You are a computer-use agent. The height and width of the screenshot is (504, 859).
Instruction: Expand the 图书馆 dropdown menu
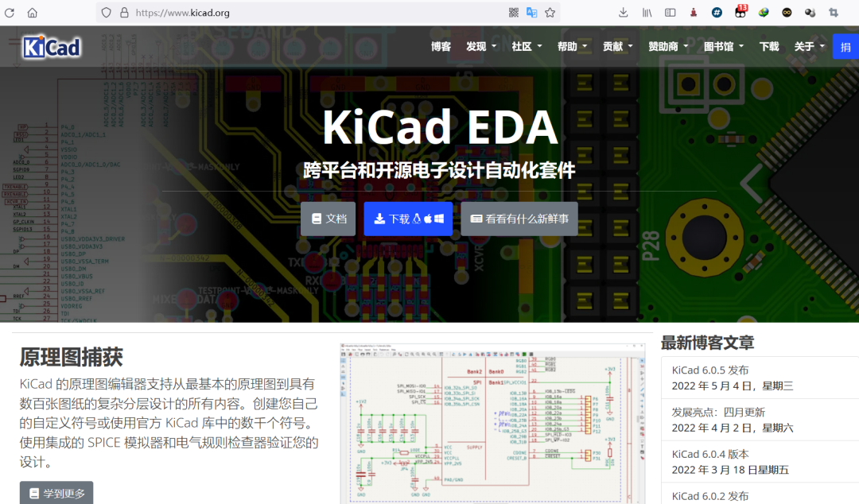pyautogui.click(x=723, y=47)
